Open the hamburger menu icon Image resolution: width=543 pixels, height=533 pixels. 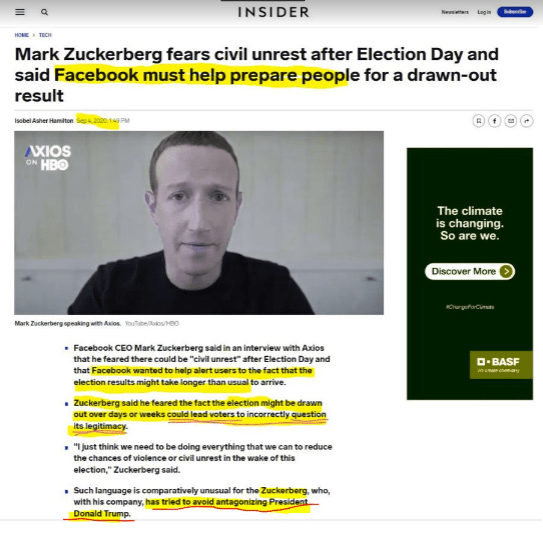(20, 12)
